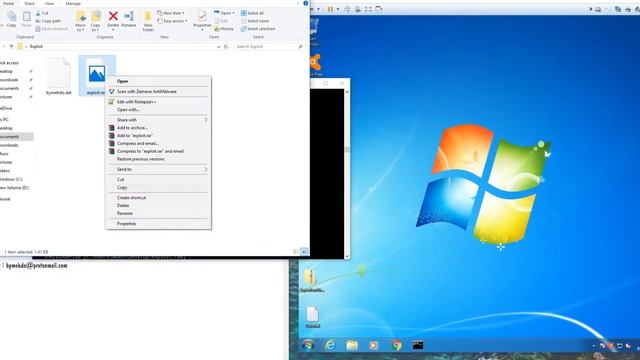Choose Open in the context menu

tap(158, 81)
